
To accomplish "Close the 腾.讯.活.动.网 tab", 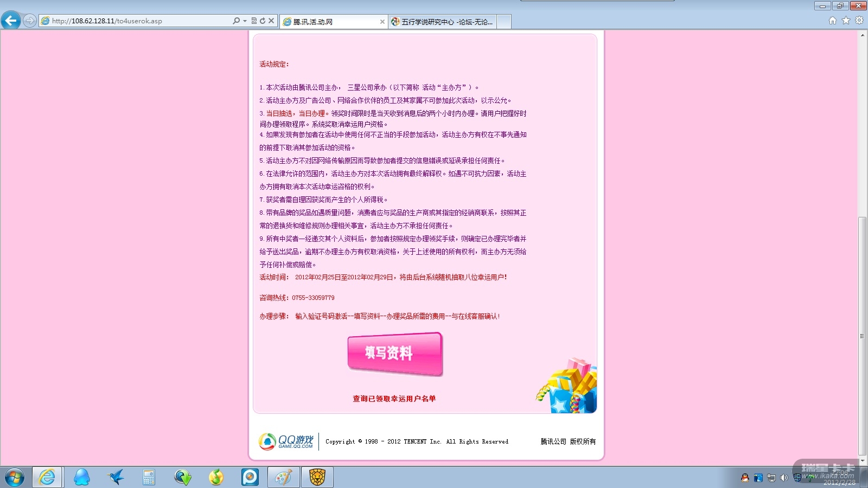I will 382,22.
